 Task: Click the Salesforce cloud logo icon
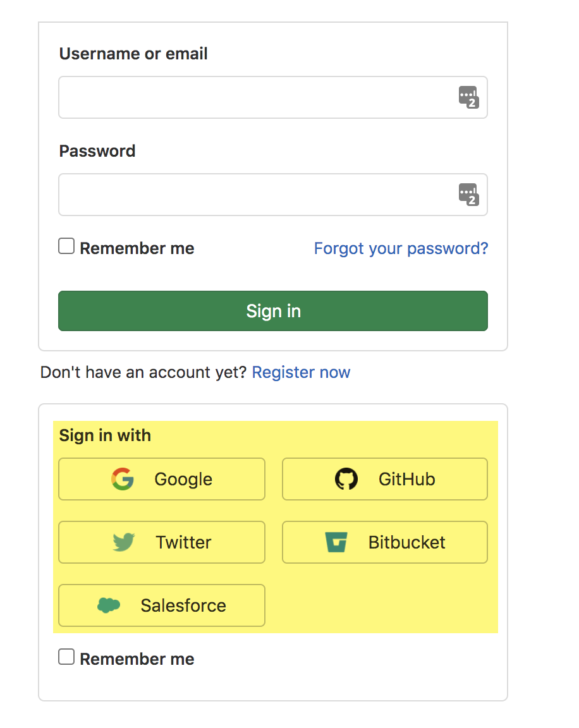[109, 605]
